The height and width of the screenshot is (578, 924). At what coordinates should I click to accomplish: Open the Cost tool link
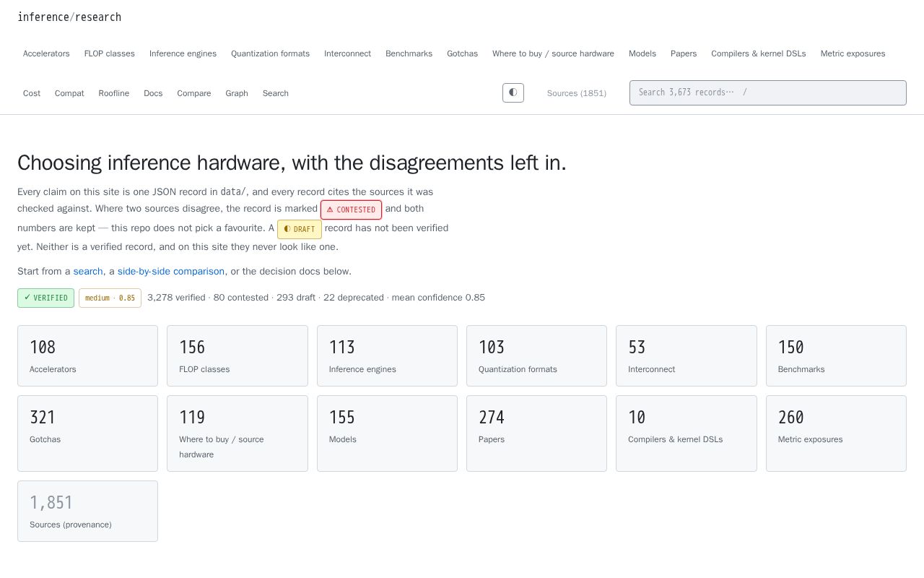pyautogui.click(x=32, y=93)
